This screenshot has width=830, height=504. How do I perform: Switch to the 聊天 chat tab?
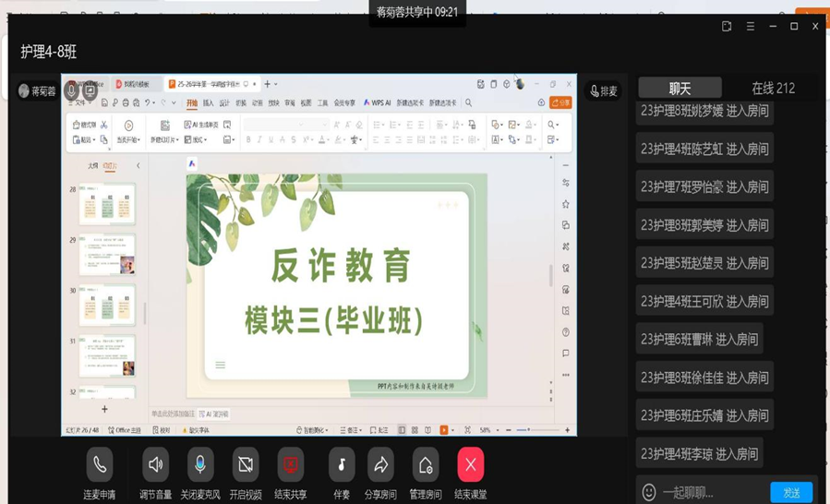pyautogui.click(x=680, y=89)
